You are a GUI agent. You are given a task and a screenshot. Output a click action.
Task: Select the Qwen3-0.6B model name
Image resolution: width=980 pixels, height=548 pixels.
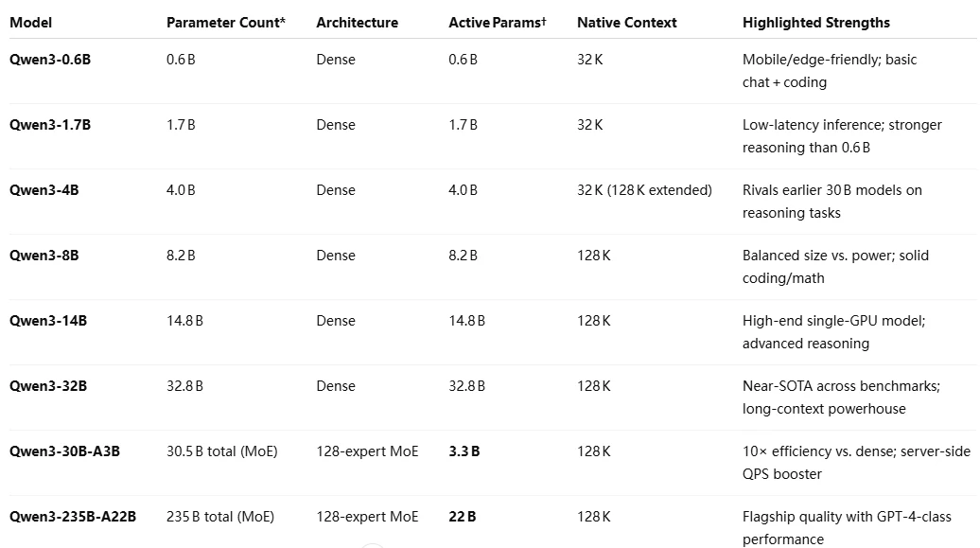[x=50, y=60]
